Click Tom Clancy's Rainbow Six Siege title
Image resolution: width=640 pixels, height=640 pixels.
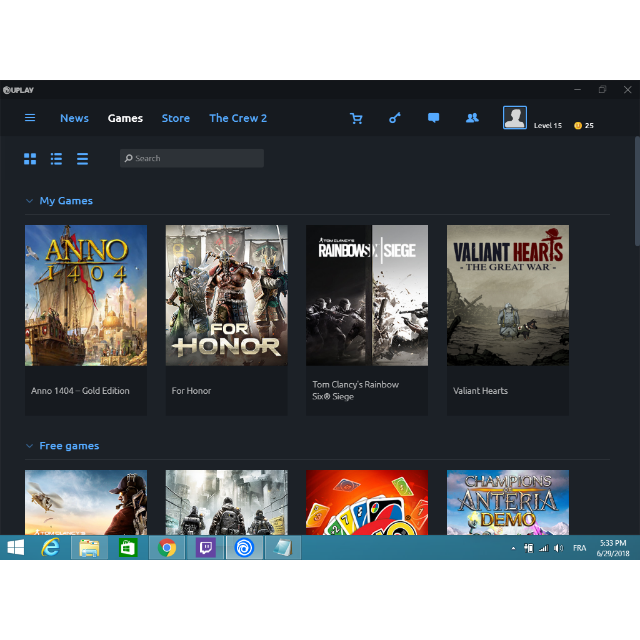356,390
